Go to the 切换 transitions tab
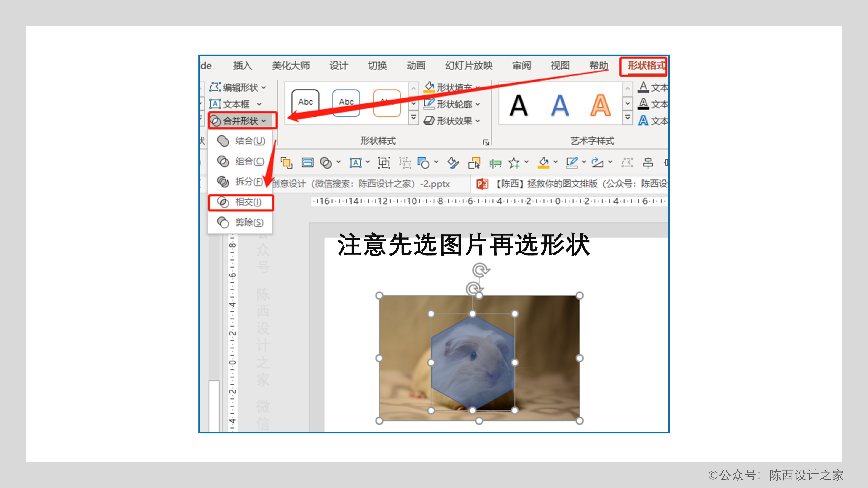The image size is (868, 488). (x=377, y=65)
